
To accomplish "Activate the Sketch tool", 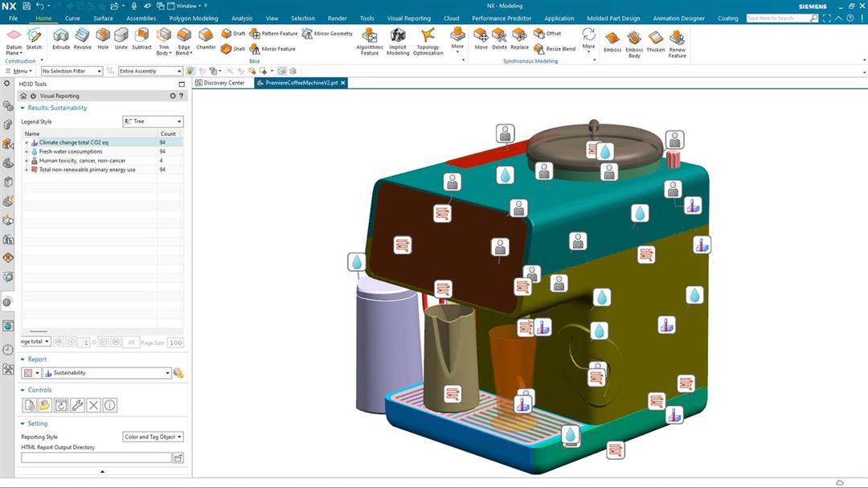I will tap(34, 38).
